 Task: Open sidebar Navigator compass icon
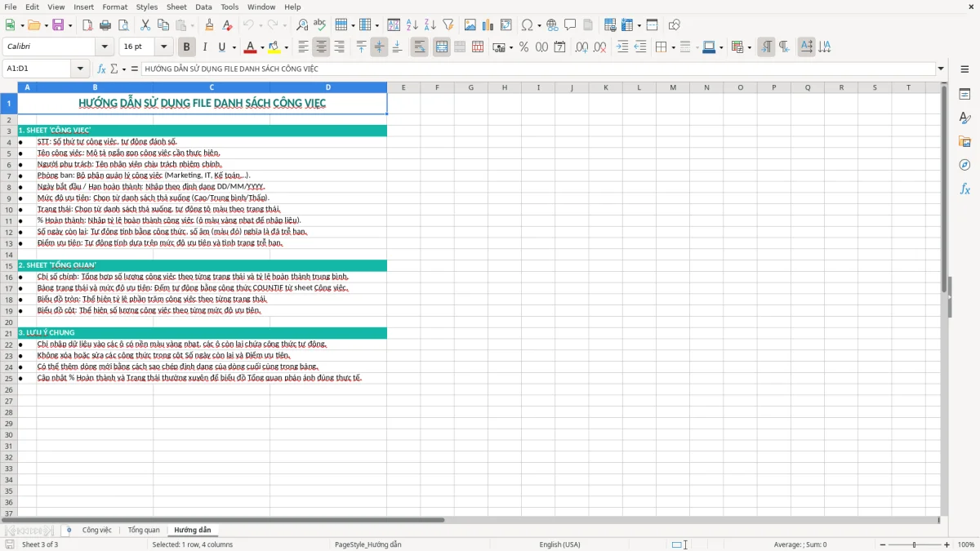click(x=964, y=165)
